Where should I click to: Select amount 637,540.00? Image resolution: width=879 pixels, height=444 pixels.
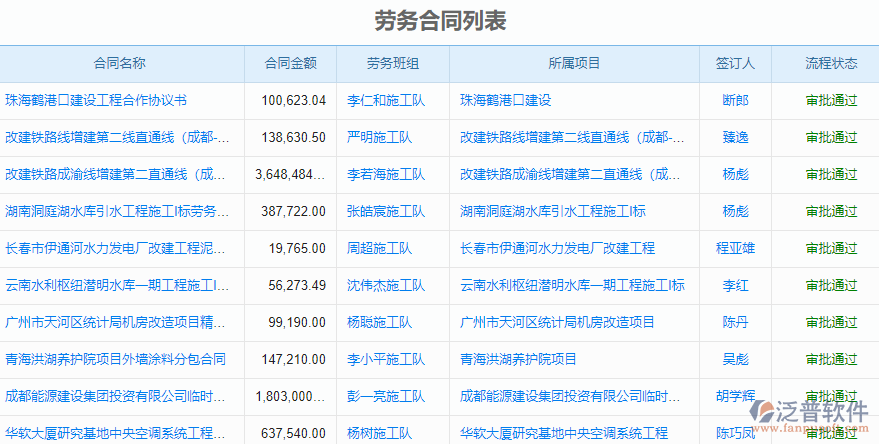tap(293, 433)
